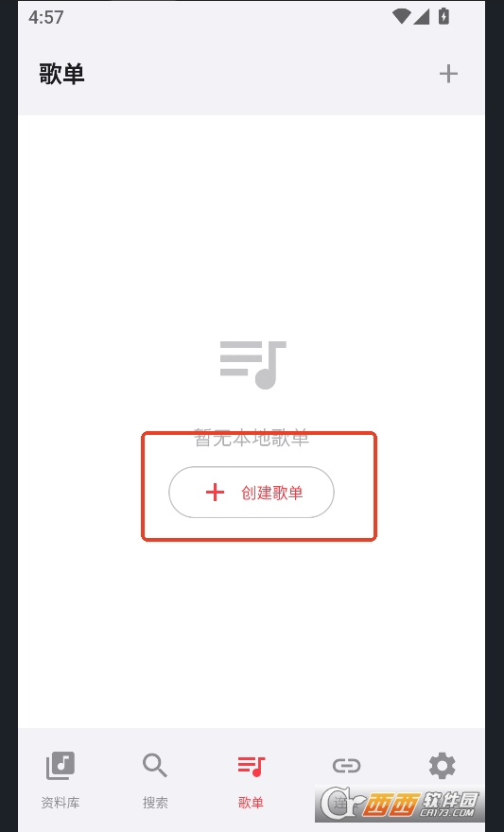Screen dimensions: 504x832
Task: Tap the Wi-Fi status icon
Action: pyautogui.click(x=402, y=17)
